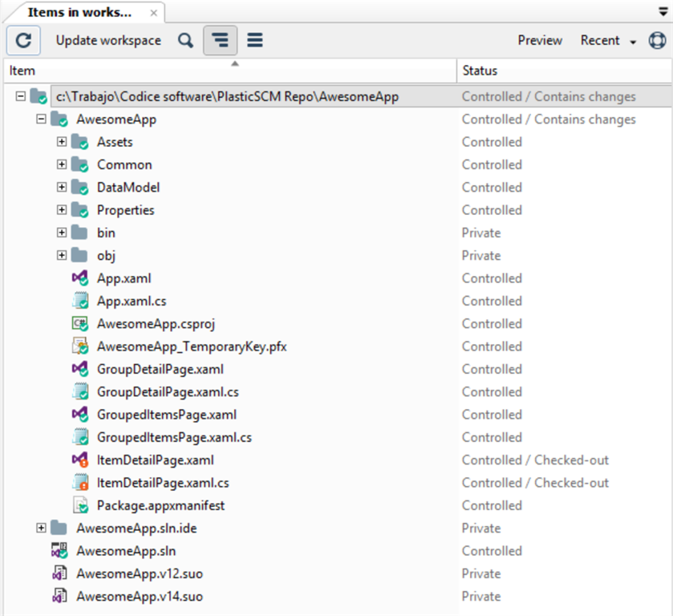Click the GroupDetailPage.xaml.cs file icon
Image resolution: width=673 pixels, height=616 pixels.
[x=80, y=392]
